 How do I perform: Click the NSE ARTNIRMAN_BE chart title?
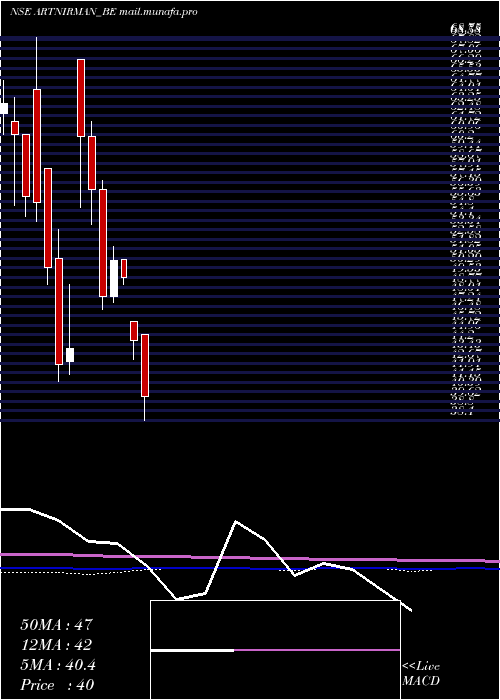click(x=104, y=12)
